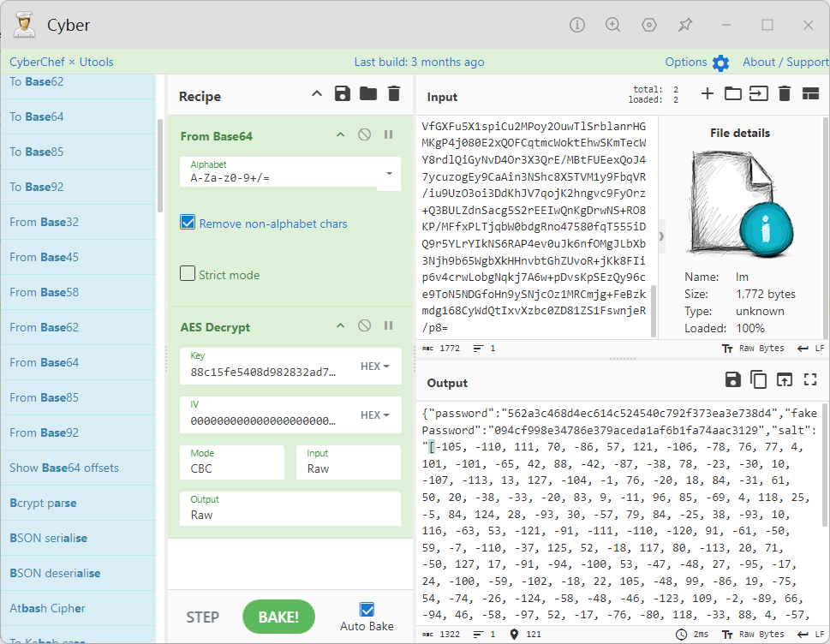Collapse the From Base64 operation
The image size is (830, 644).
pos(340,134)
